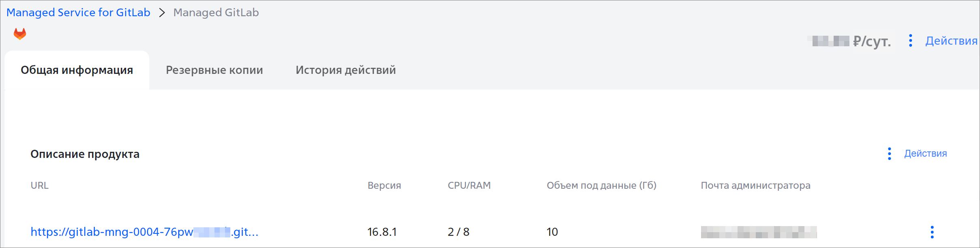Open three-dot menu in Описание продукта section
The height and width of the screenshot is (248, 980).
click(889, 154)
